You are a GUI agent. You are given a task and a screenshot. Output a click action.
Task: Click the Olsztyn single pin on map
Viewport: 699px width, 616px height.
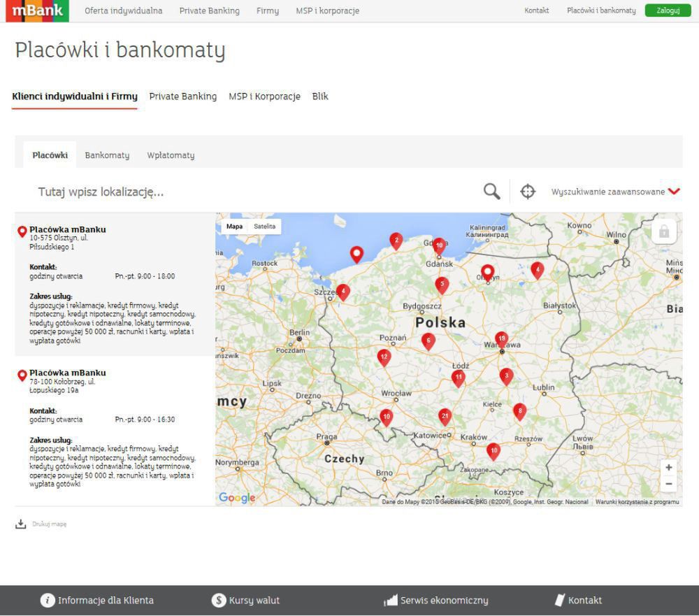pos(487,273)
